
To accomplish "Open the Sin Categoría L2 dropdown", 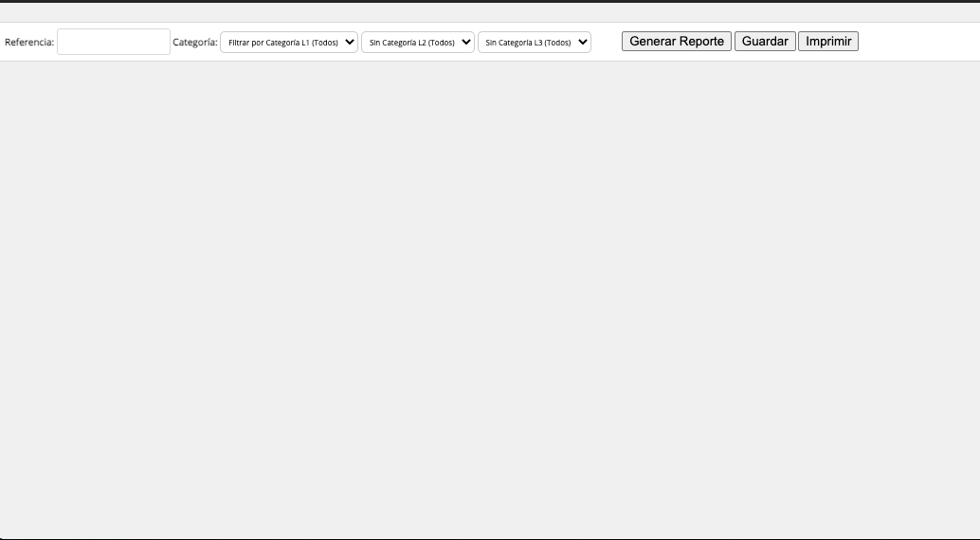I will (418, 43).
